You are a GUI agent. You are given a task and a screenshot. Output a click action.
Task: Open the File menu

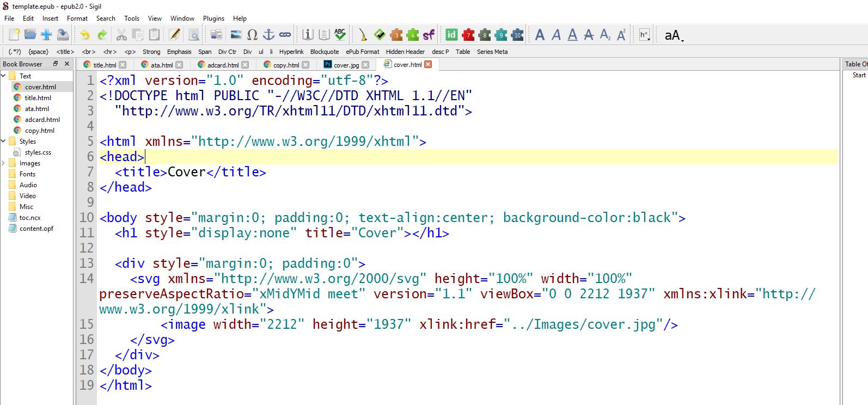coord(9,18)
